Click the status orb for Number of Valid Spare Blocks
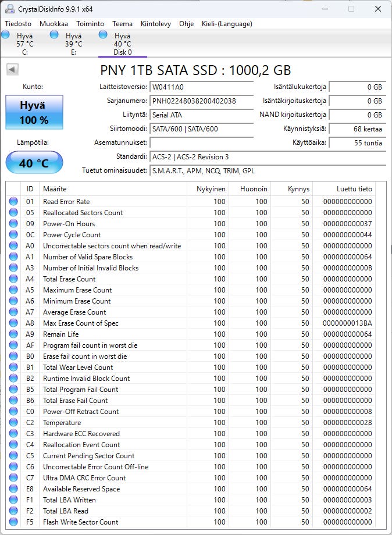The width and height of the screenshot is (392, 535). (x=13, y=256)
